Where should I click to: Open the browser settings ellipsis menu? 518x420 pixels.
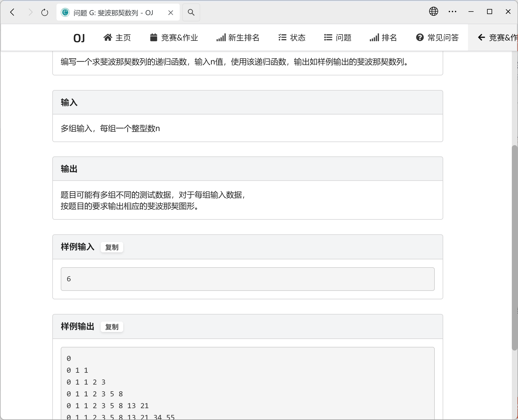tap(452, 12)
